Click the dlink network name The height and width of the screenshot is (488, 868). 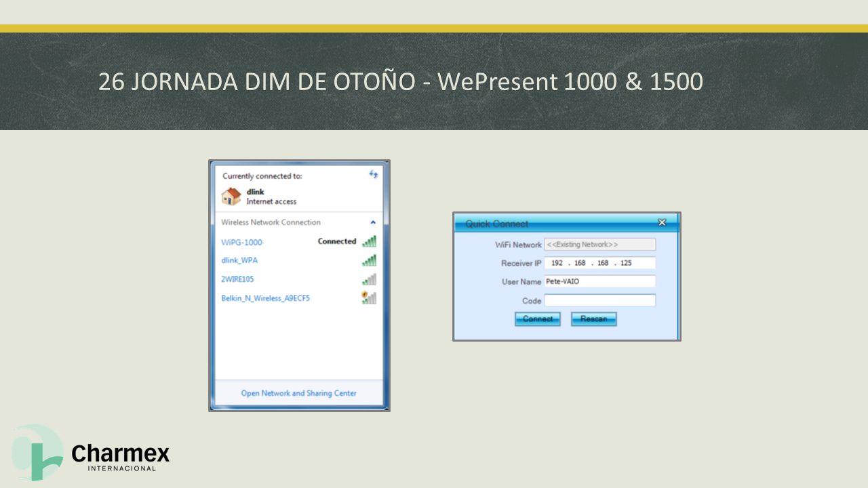coord(255,192)
